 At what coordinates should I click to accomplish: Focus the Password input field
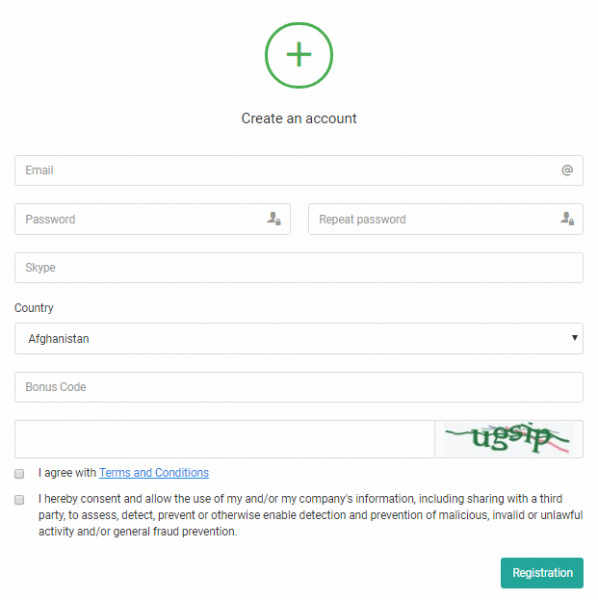click(x=152, y=219)
